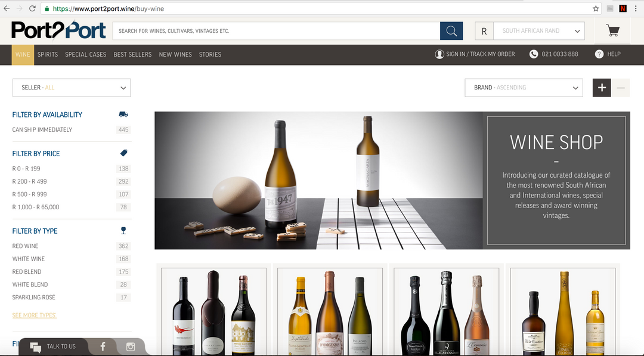Bookmark this page with the star icon
Viewport: 644px width, 356px height.
coord(596,9)
